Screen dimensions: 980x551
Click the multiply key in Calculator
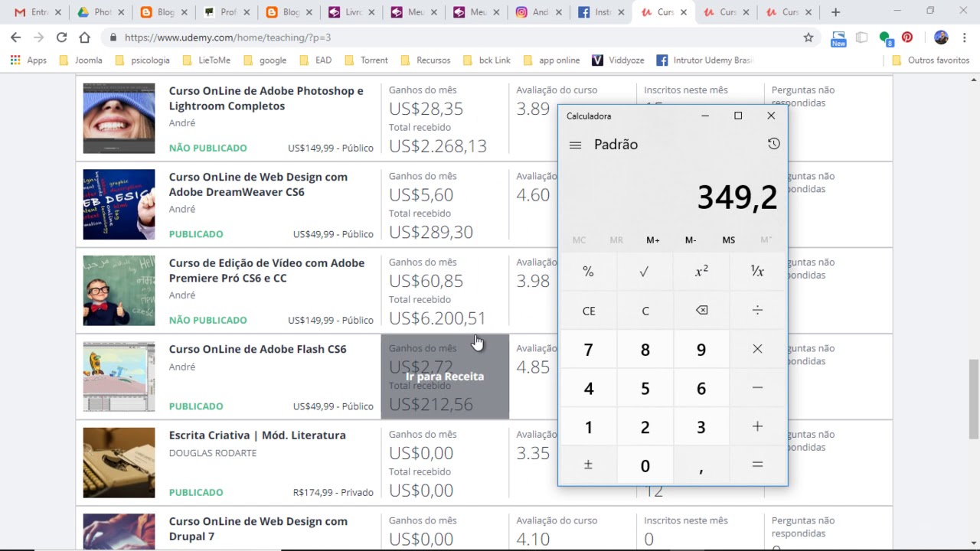[757, 349]
